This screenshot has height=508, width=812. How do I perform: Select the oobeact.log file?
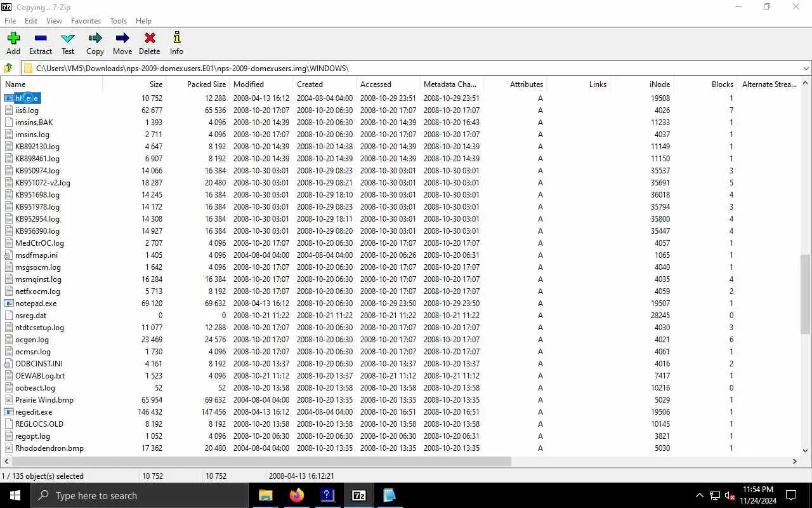35,388
